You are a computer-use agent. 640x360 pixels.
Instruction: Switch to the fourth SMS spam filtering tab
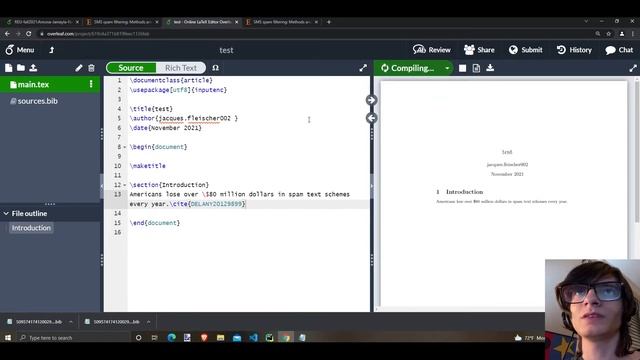(281, 22)
